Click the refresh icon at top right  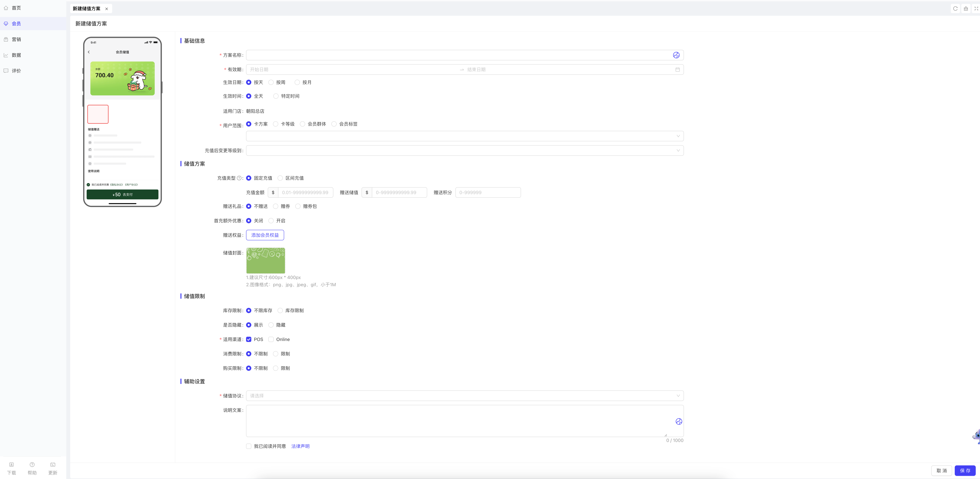pos(955,8)
